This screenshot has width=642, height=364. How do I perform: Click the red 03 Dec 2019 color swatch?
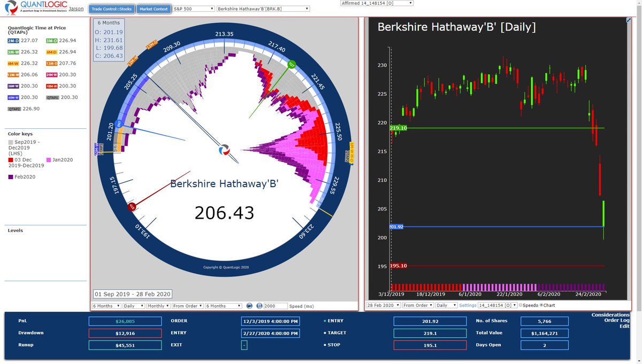coord(11,160)
